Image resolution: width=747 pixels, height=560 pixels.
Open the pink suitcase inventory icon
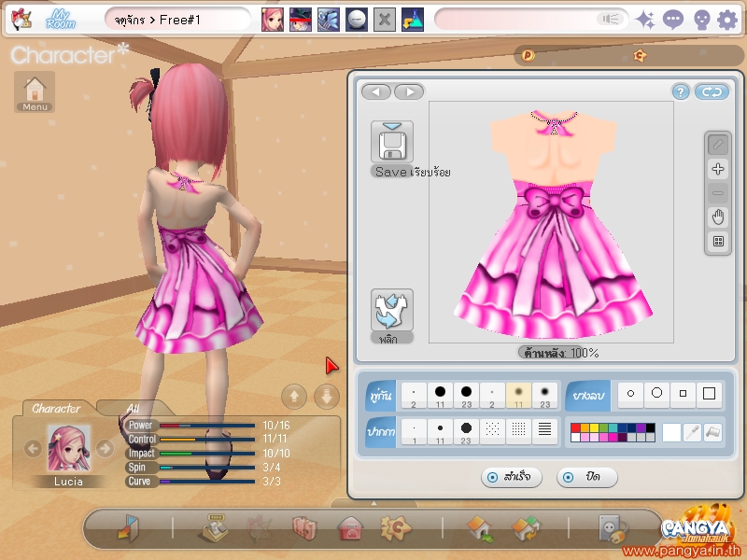304,528
